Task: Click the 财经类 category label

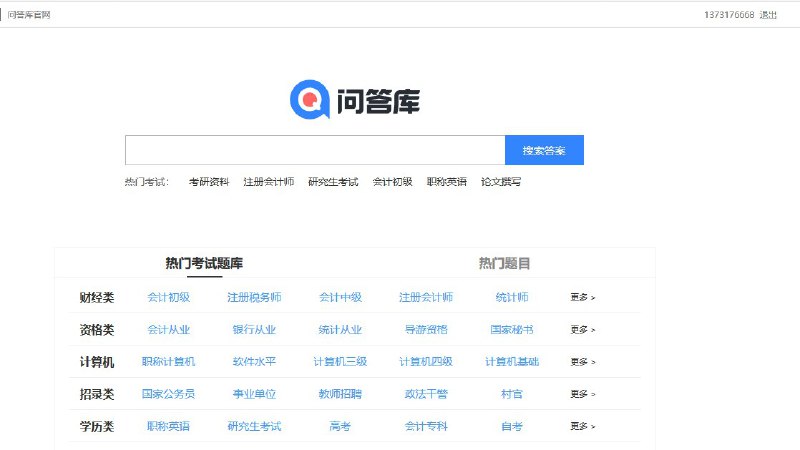Action: tap(96, 297)
